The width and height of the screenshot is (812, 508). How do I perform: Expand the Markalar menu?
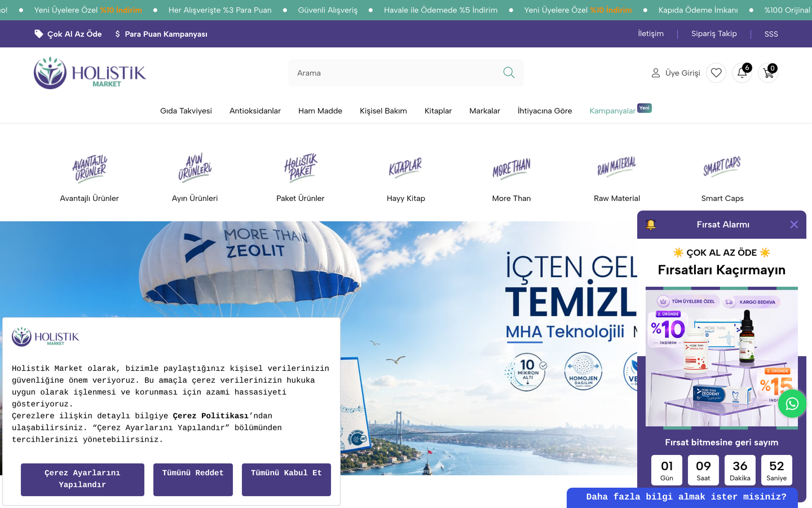pos(484,111)
